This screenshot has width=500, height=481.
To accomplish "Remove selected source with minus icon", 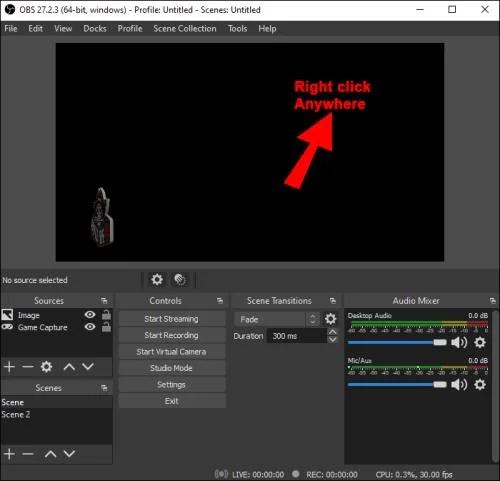I will 28,367.
